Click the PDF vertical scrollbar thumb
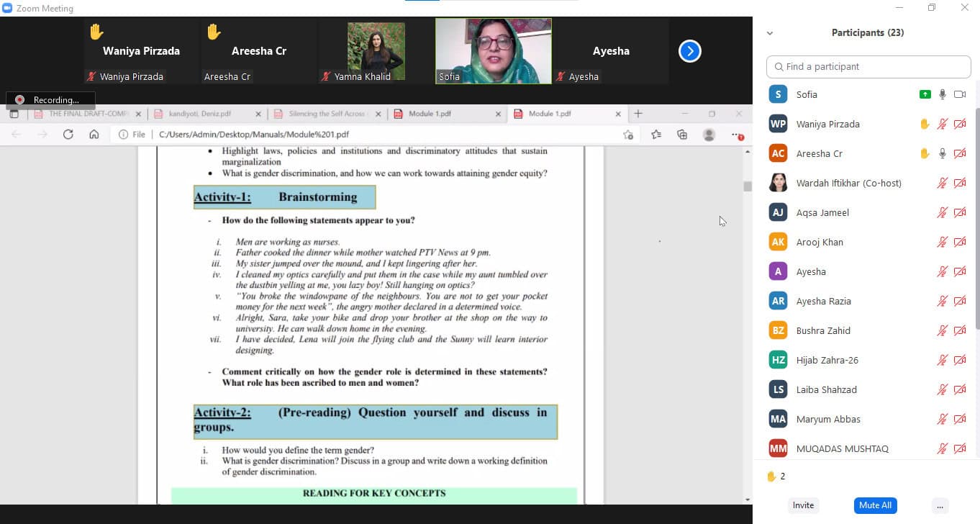This screenshot has width=980, height=524. pos(748,186)
